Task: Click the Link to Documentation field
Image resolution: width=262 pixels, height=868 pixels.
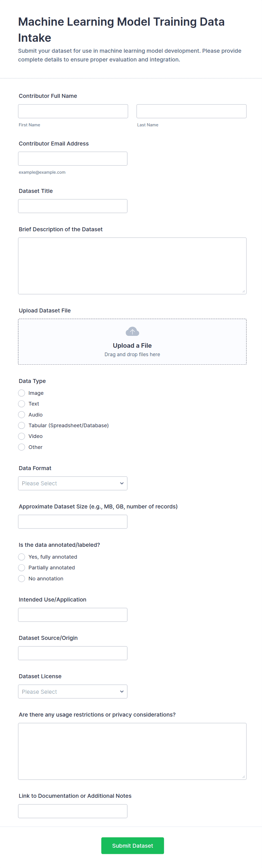Action: (73, 811)
